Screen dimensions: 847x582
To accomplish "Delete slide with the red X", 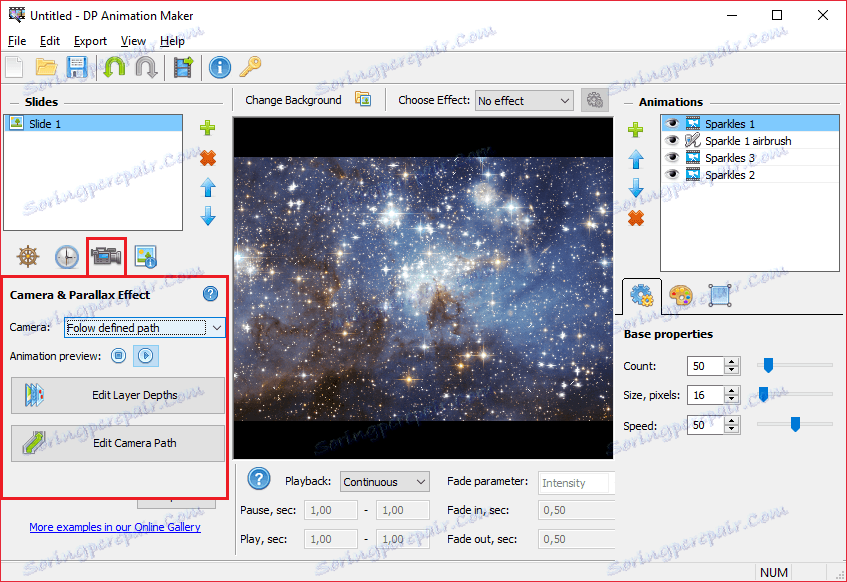I will [x=207, y=158].
